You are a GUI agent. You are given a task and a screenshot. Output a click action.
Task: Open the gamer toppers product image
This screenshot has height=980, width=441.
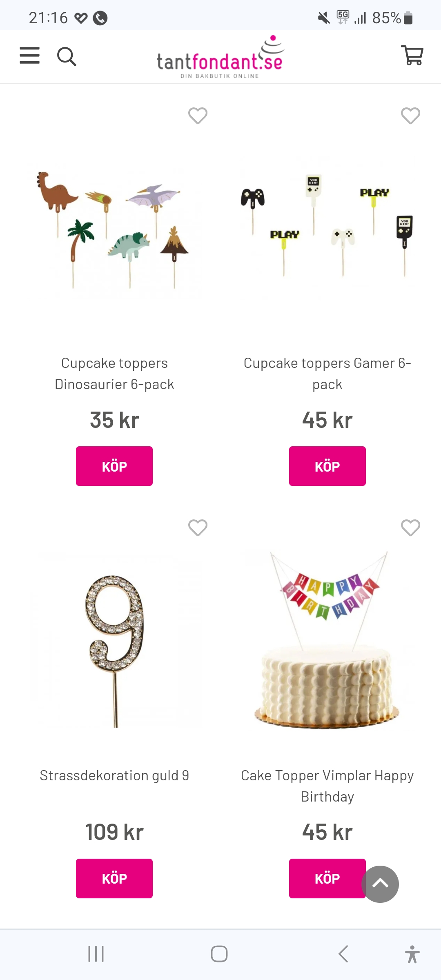tap(327, 227)
